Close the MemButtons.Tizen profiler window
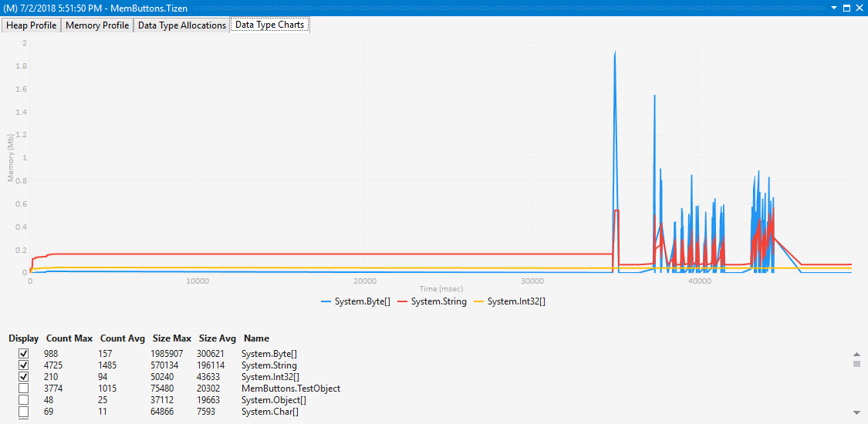 coord(859,8)
